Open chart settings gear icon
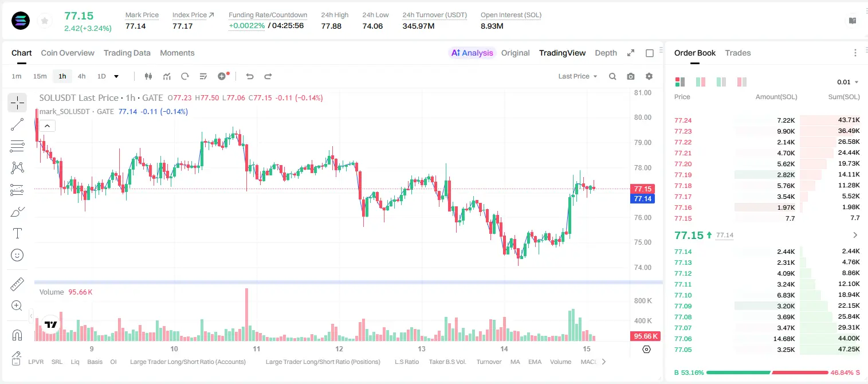Viewport: 868px width, 384px height. click(649, 76)
